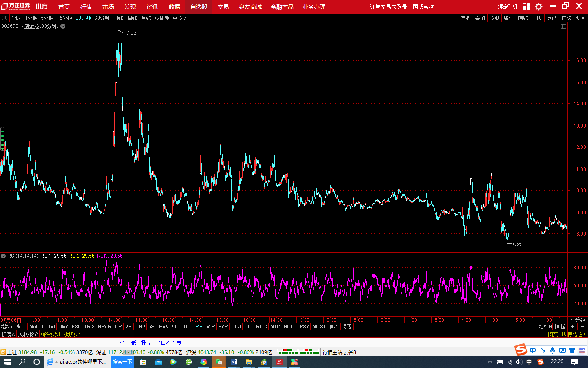
Task: Open 更多 indicators list
Action: pyautogui.click(x=334, y=327)
